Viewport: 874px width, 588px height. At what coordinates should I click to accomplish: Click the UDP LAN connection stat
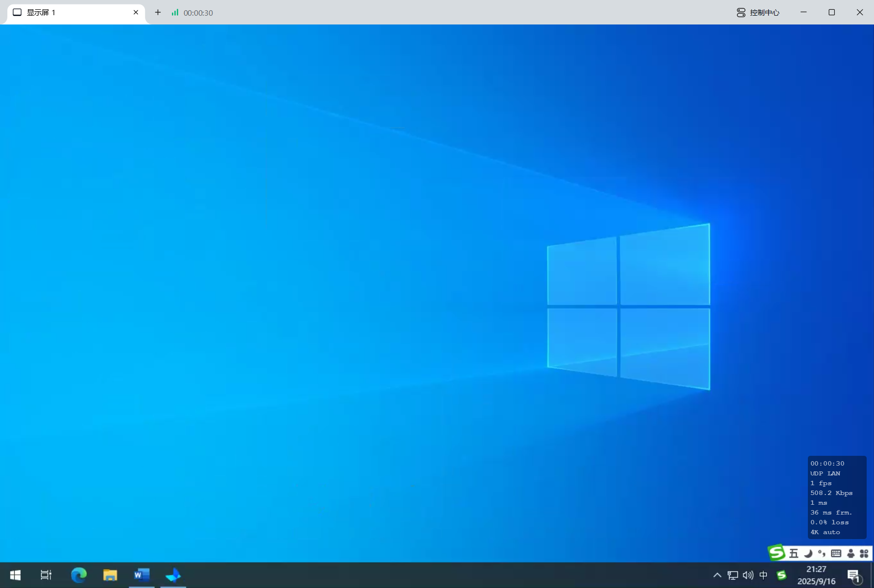coord(825,473)
